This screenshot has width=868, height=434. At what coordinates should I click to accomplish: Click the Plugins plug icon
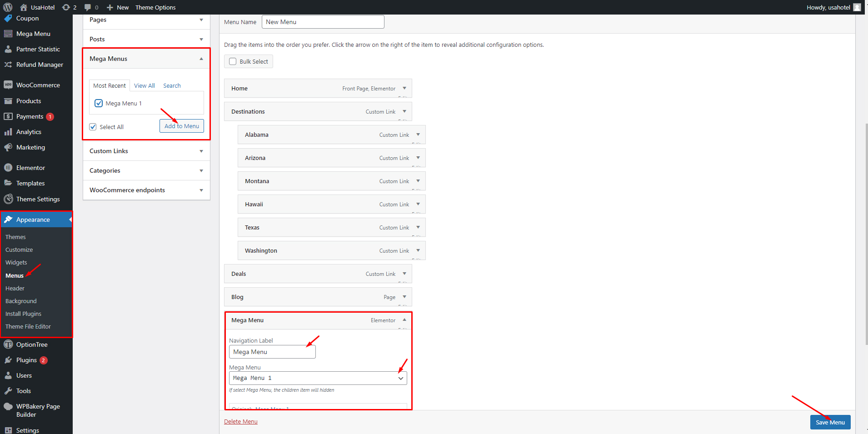pos(8,360)
